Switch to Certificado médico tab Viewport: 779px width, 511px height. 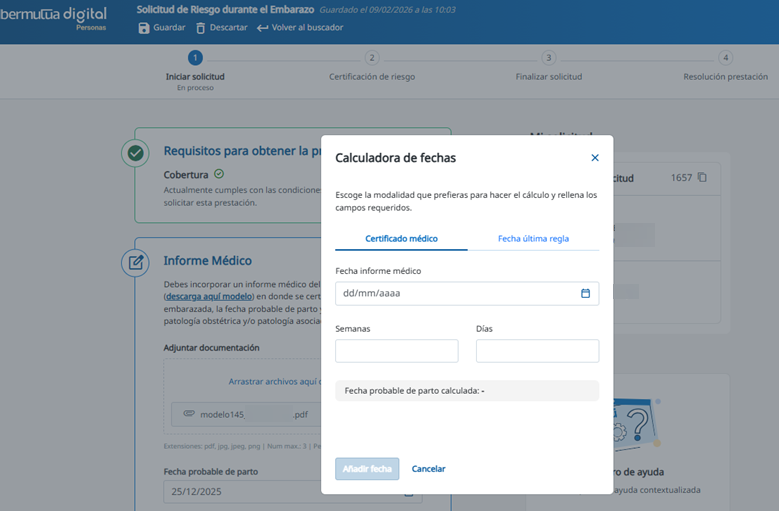pos(401,239)
